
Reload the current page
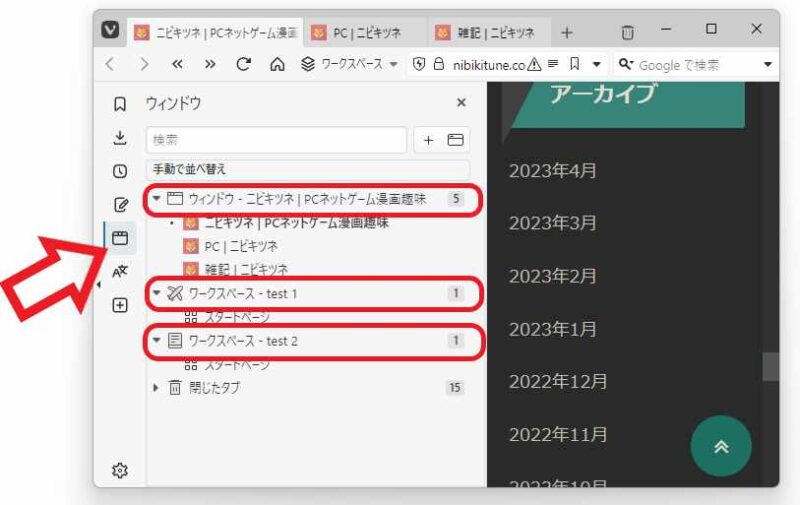coord(243,64)
